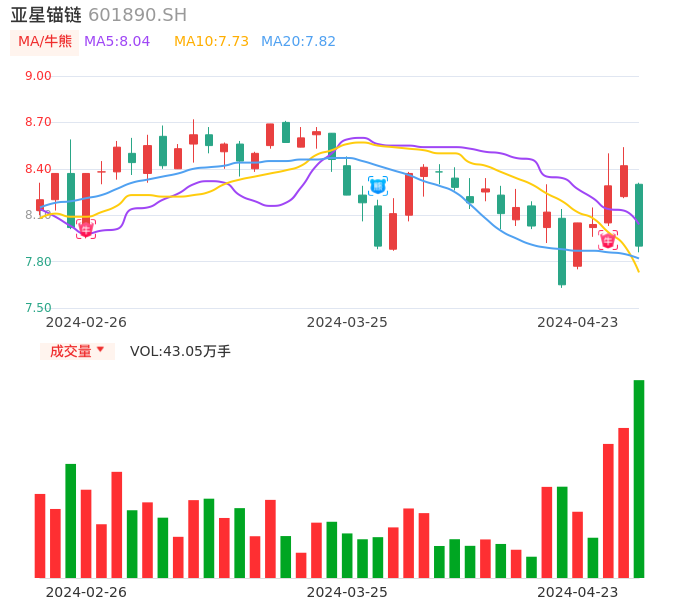Click the VOL:43.05万手 volume readout
Image resolution: width=686 pixels, height=606 pixels.
pyautogui.click(x=180, y=351)
